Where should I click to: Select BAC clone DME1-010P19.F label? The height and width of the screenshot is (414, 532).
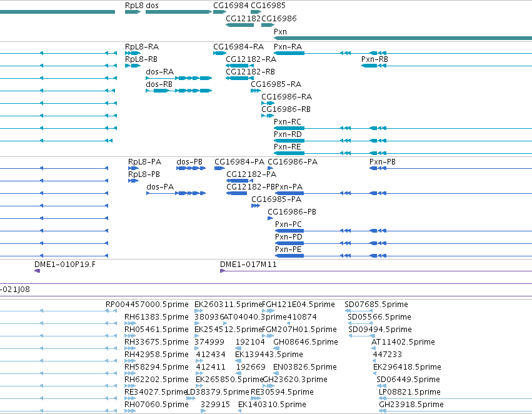click(x=65, y=265)
